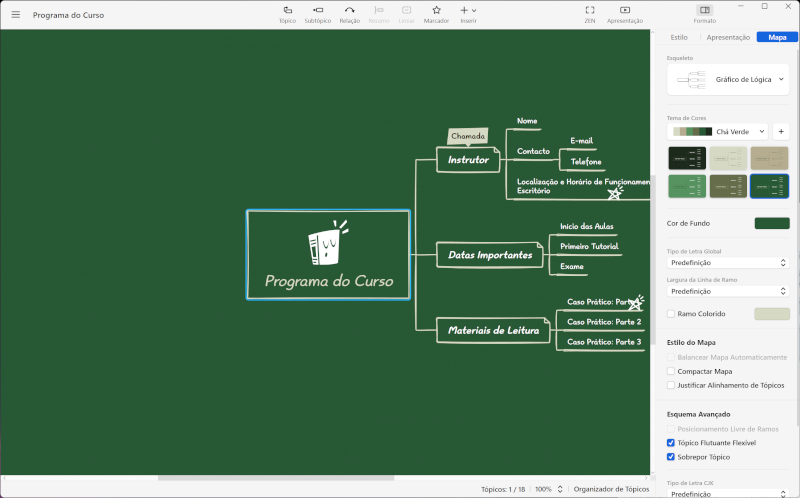Open the Tipo de Letra Global dropdown
Viewport: 800px width, 498px height.
click(x=728, y=263)
